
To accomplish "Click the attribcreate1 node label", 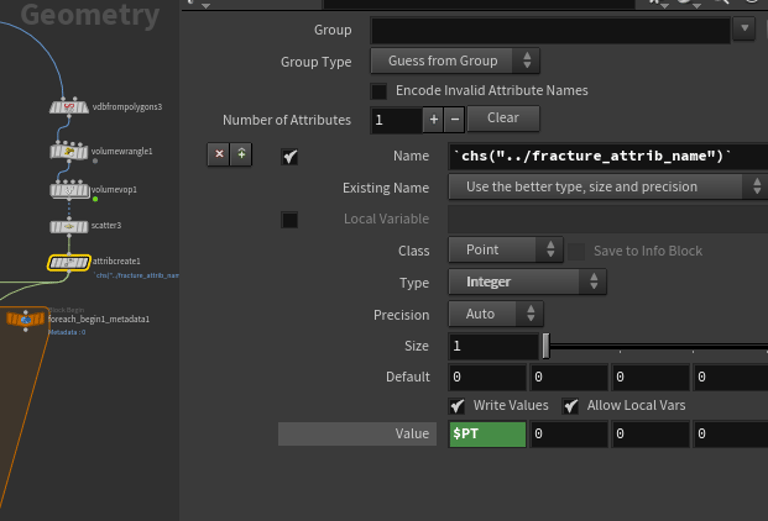I will 116,261.
